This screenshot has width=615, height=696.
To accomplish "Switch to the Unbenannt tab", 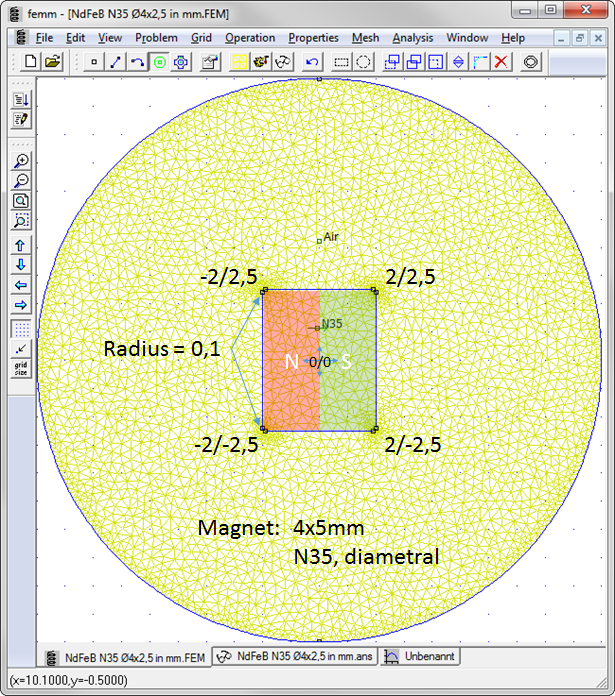I will pyautogui.click(x=419, y=656).
